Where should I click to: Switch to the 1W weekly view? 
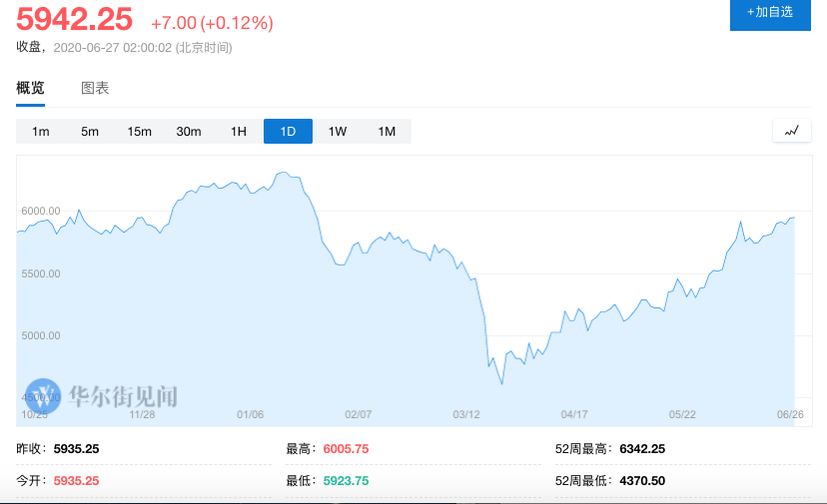(x=338, y=132)
